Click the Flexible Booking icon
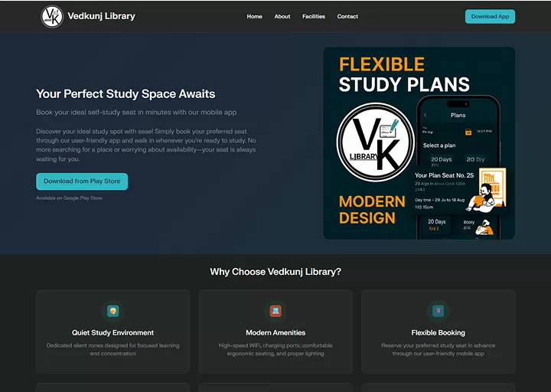 pos(438,311)
